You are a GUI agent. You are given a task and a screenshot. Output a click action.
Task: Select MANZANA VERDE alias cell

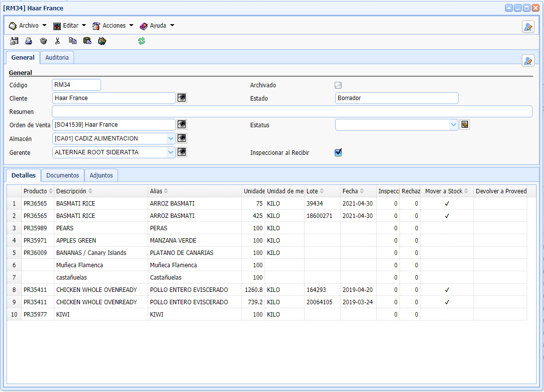click(x=195, y=241)
